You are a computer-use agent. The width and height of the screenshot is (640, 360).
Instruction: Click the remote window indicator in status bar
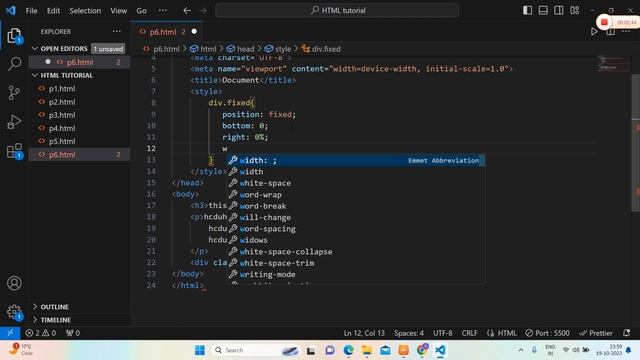pos(10,333)
